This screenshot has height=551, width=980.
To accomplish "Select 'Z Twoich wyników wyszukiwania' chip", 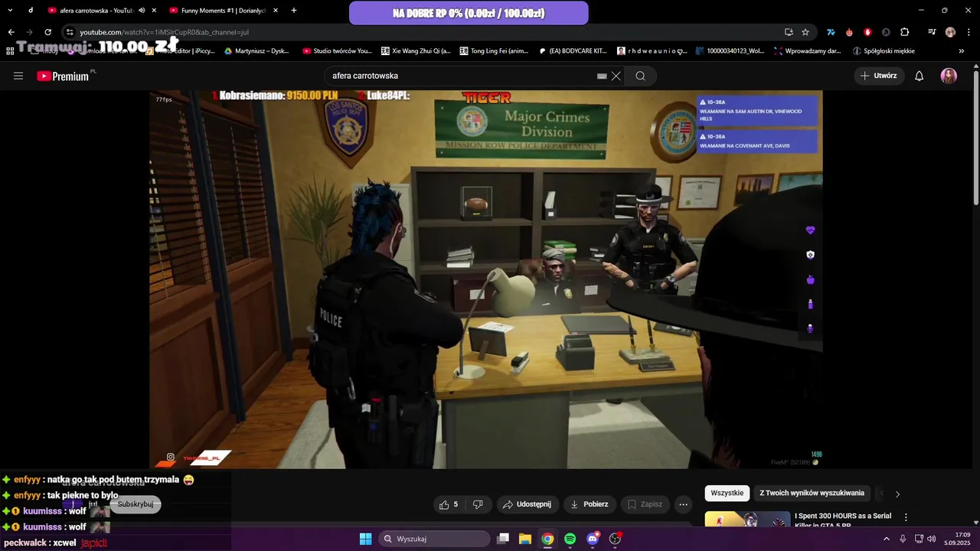I will pyautogui.click(x=812, y=493).
